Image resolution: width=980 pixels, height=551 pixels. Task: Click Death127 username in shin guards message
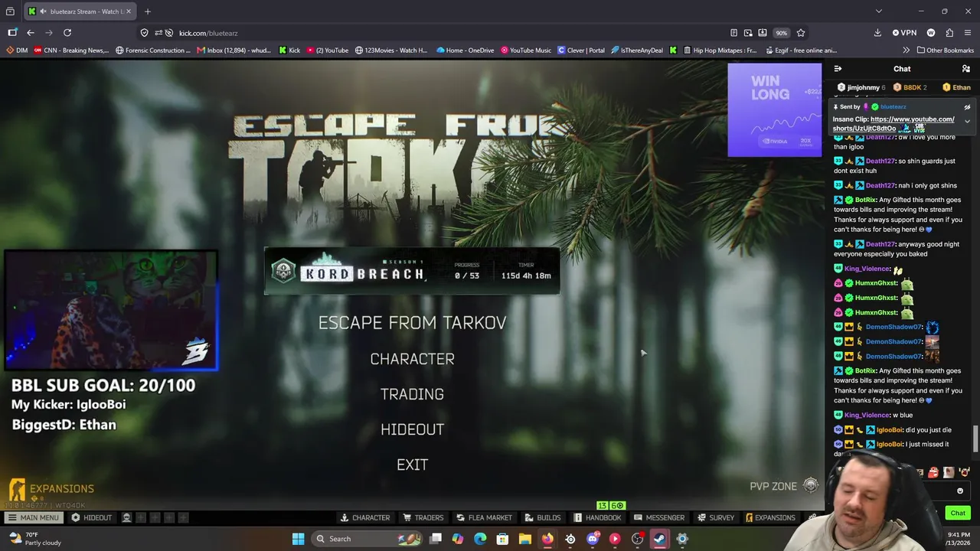pyautogui.click(x=880, y=161)
